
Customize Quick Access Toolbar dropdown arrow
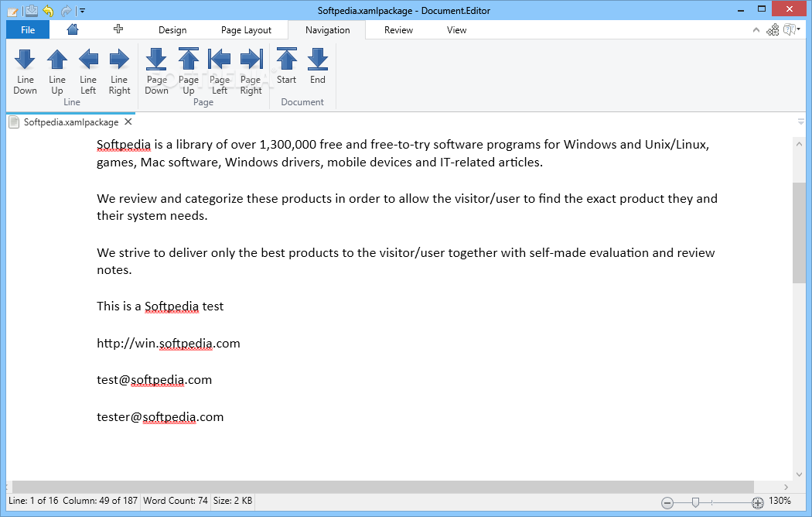tap(81, 11)
